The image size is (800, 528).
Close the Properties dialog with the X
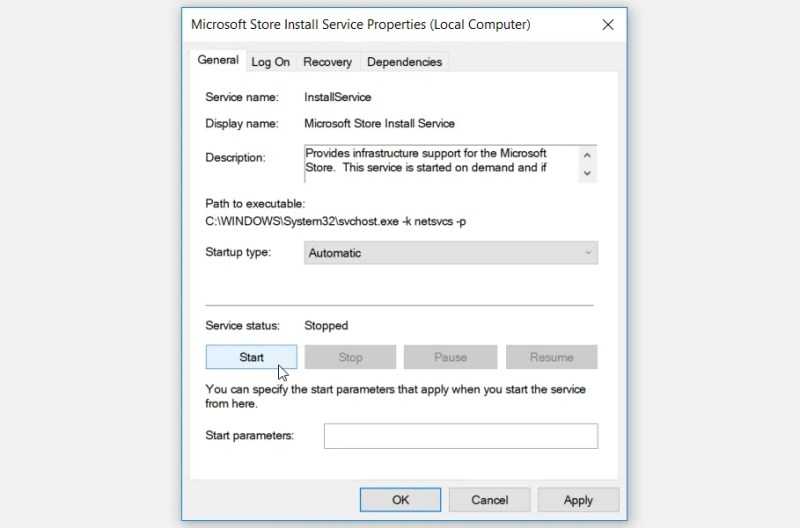pos(608,24)
